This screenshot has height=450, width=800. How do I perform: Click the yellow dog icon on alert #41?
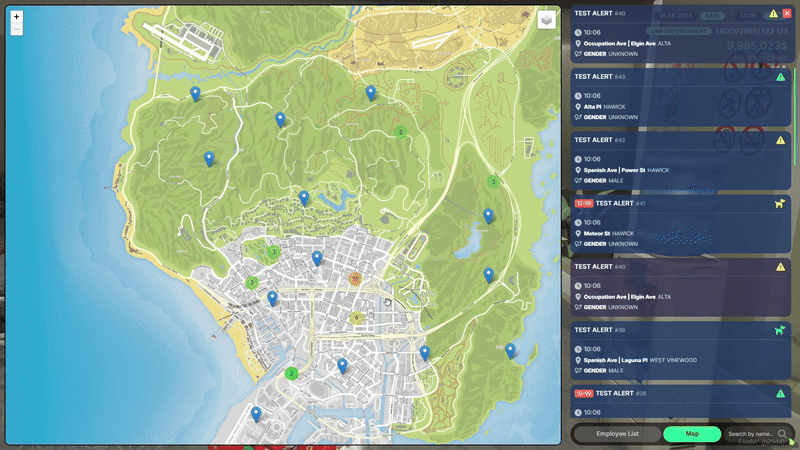click(x=780, y=204)
